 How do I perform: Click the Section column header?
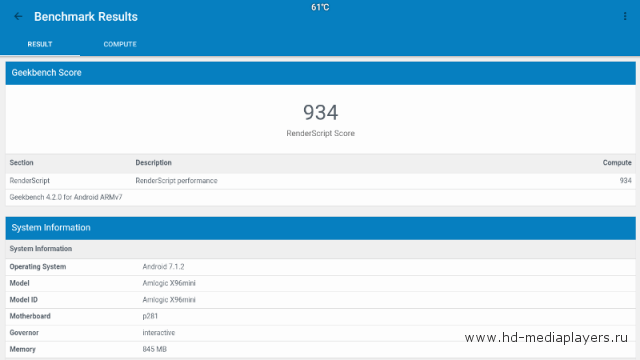pyautogui.click(x=22, y=162)
